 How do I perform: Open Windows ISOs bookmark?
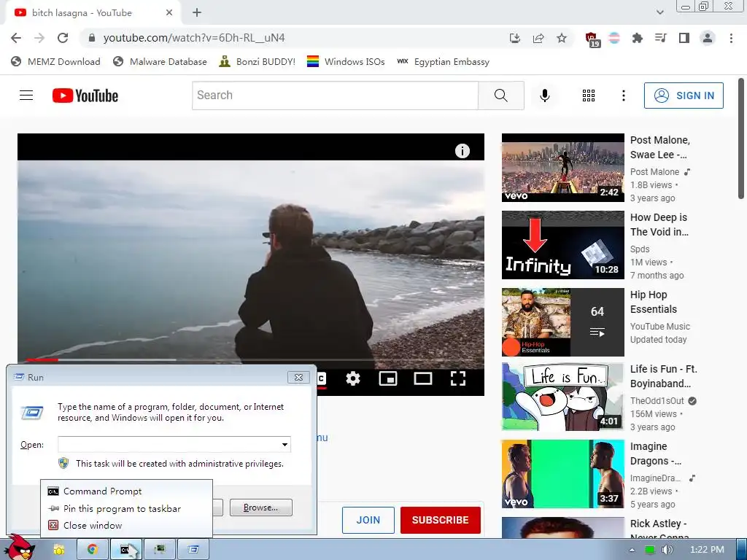coord(346,62)
